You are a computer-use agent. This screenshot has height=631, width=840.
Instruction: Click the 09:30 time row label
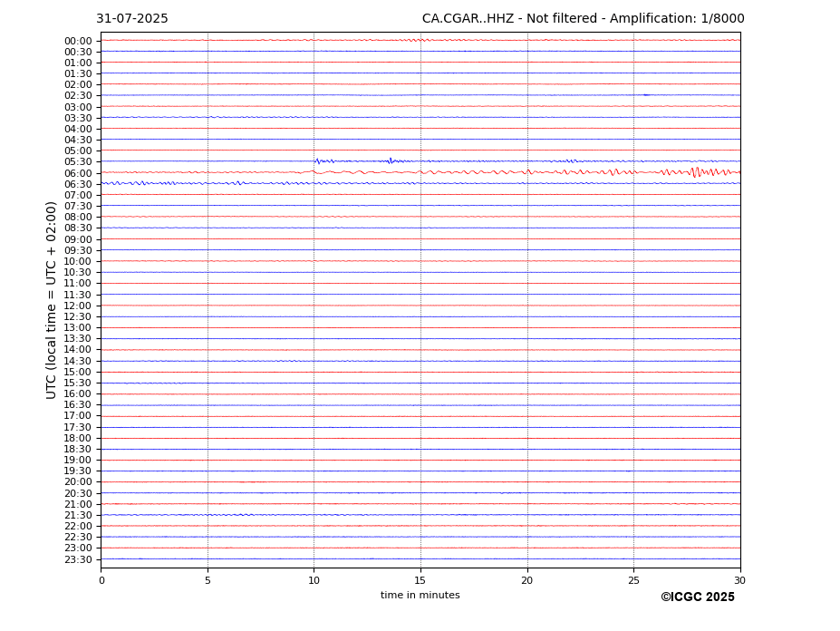[x=78, y=250]
